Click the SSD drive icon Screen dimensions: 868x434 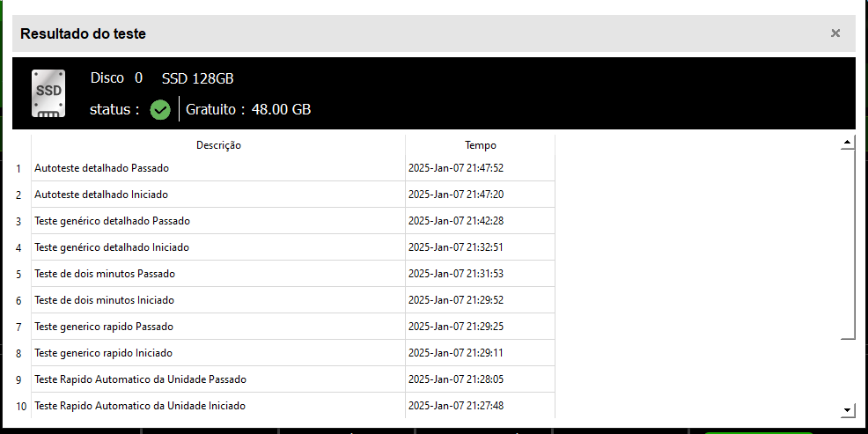[48, 93]
